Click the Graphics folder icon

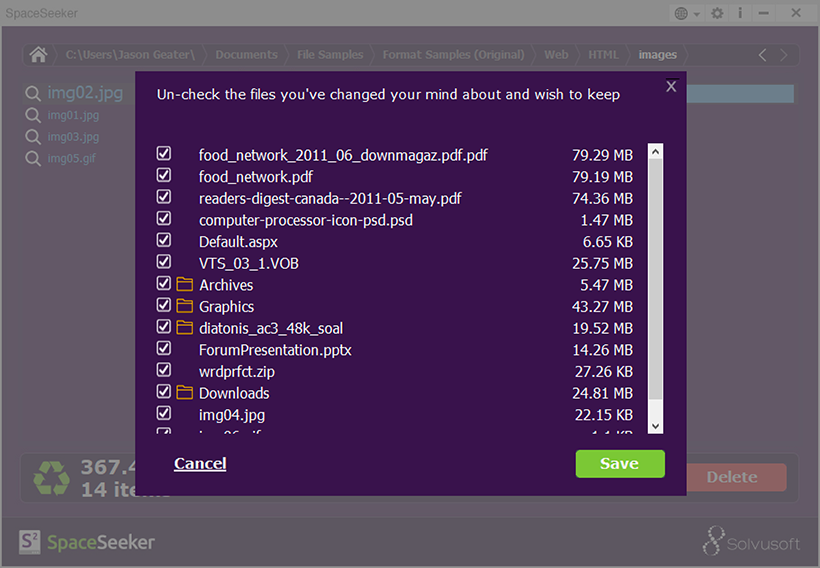185,305
